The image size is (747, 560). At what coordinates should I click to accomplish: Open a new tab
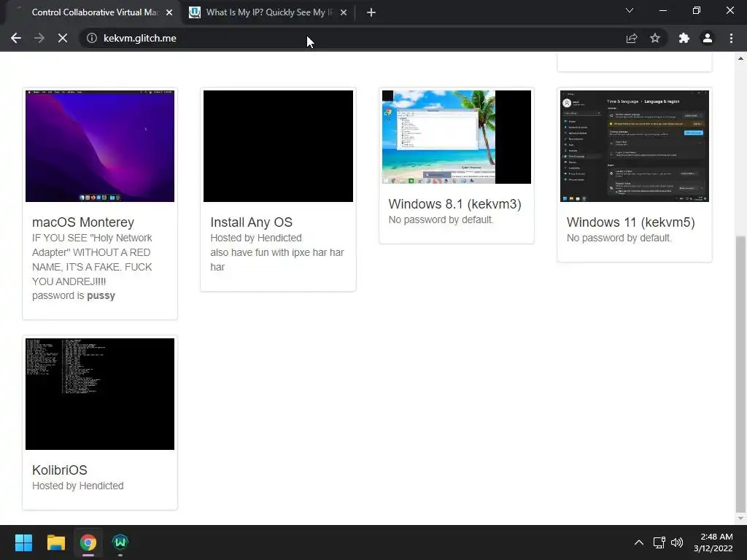[x=371, y=12]
